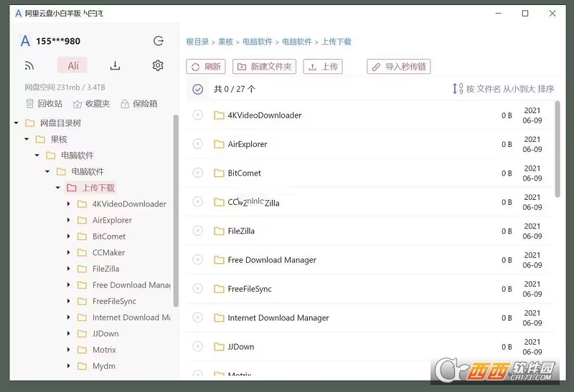The image size is (574, 392).
Task: Select the 4KVideoDownloader row checkbox
Action: coord(198,115)
